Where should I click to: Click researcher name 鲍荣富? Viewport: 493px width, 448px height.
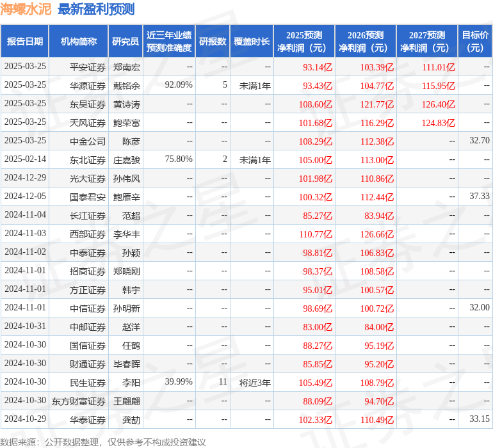click(127, 123)
